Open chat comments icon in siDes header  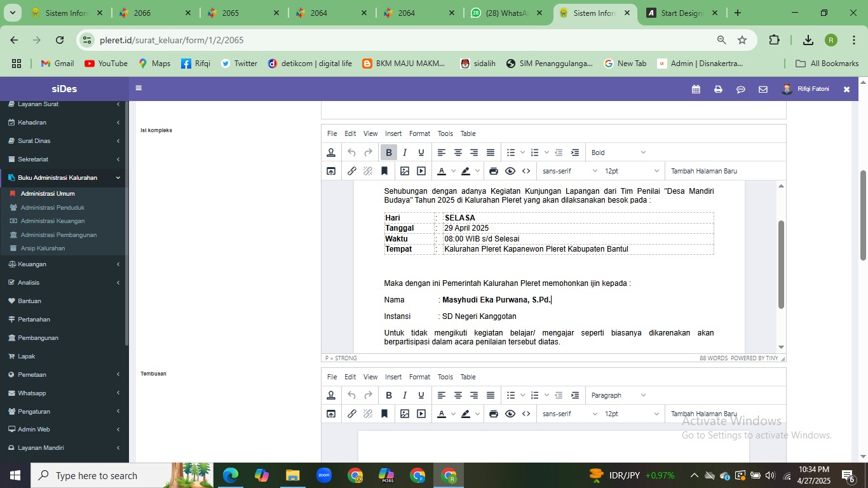(741, 90)
